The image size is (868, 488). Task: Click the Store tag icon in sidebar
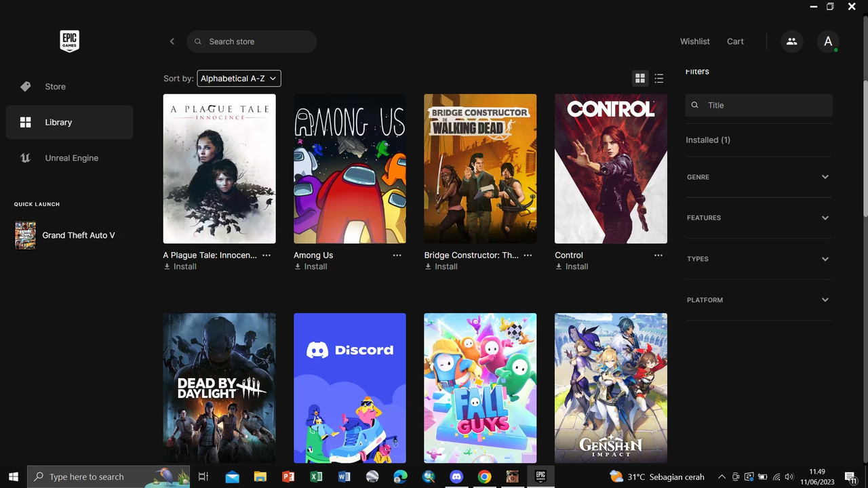pyautogui.click(x=26, y=86)
